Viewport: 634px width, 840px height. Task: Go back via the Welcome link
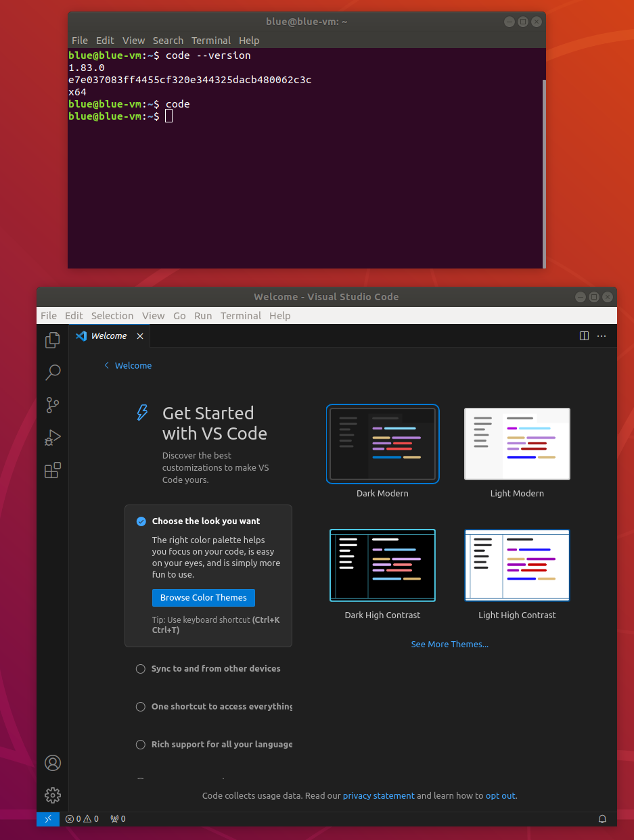click(127, 365)
